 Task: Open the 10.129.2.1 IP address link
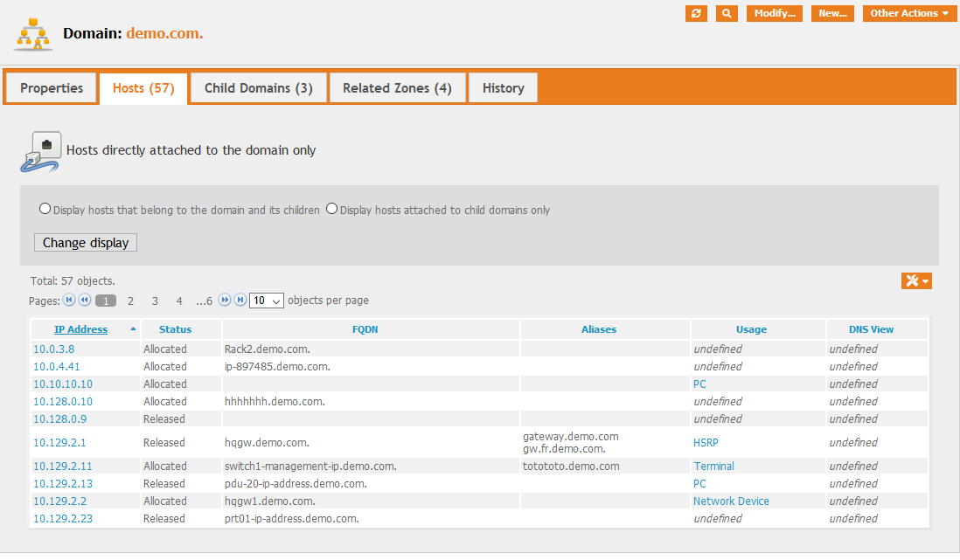point(59,443)
